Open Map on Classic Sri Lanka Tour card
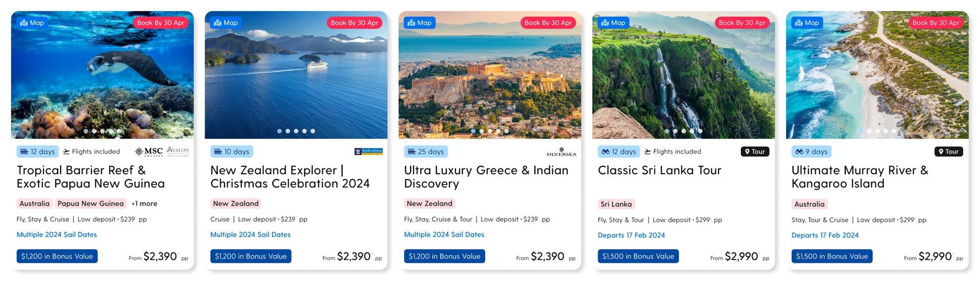This screenshot has width=980, height=281. point(613,23)
